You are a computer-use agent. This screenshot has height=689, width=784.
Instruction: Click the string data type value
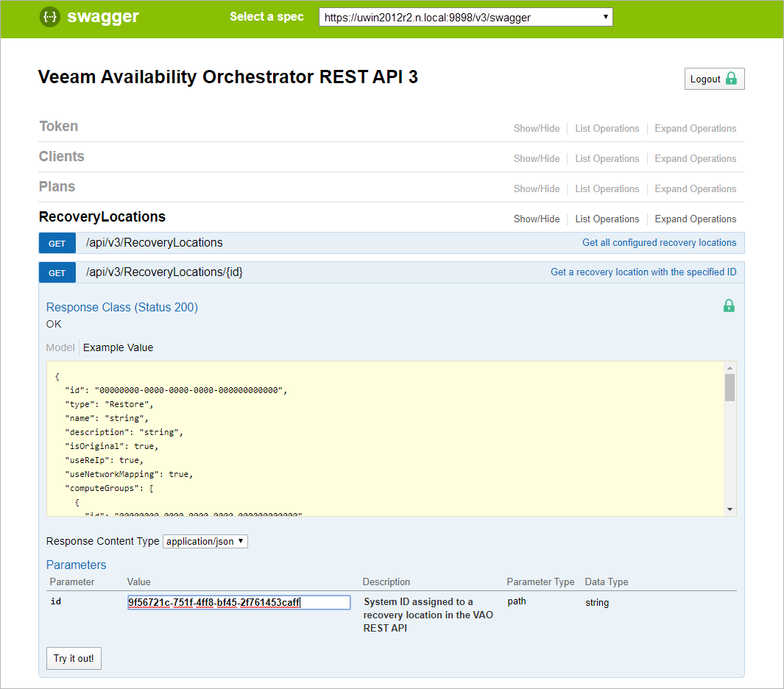coord(597,602)
